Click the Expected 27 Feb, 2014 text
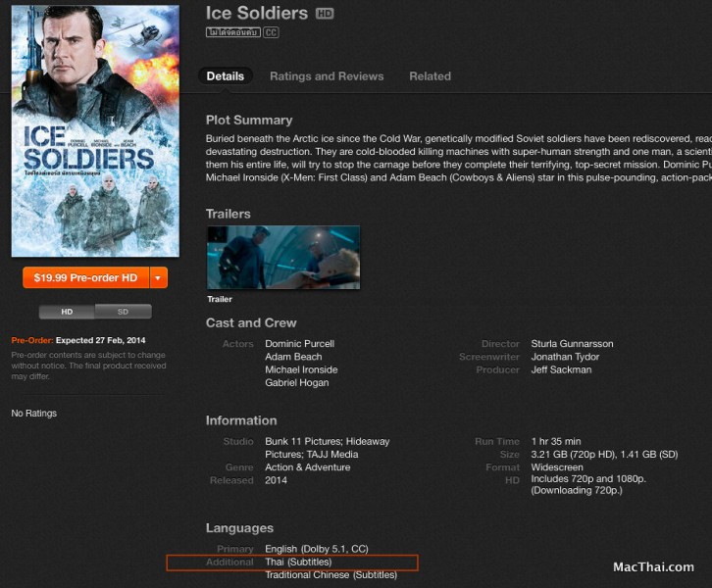This screenshot has height=588, width=712. click(x=101, y=340)
